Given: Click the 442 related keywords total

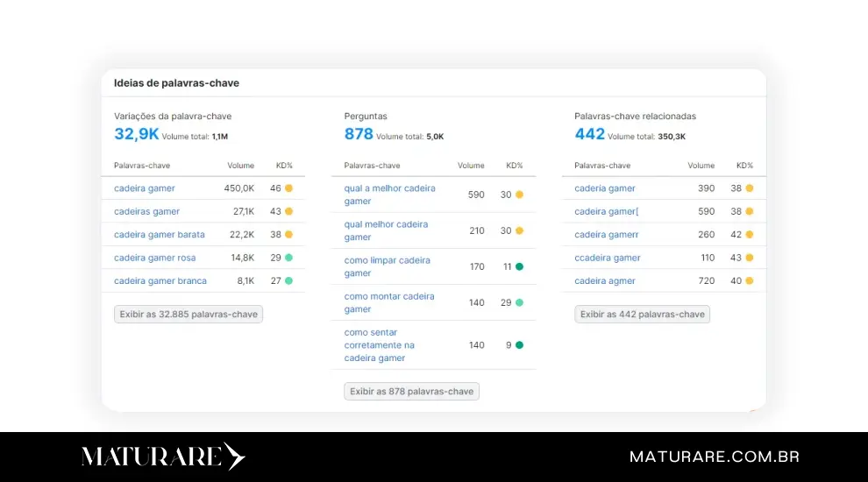Looking at the screenshot, I should click(x=589, y=134).
